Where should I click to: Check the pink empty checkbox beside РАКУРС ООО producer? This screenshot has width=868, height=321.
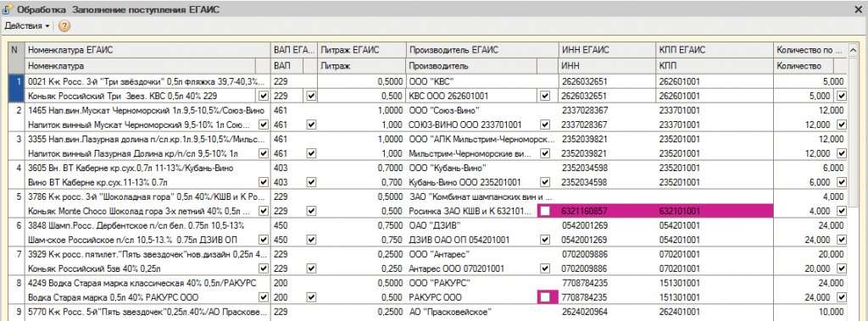(545, 297)
